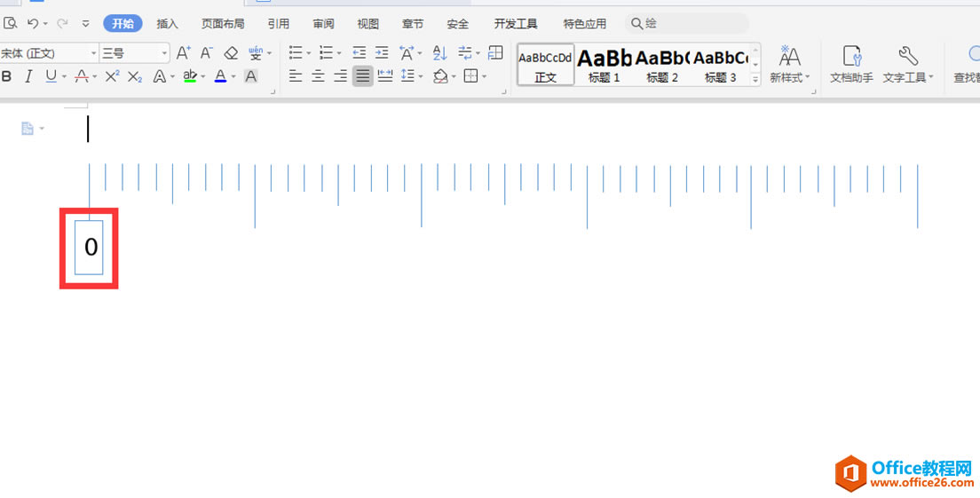
Task: Expand line spacing dropdown arrow
Action: (x=421, y=77)
